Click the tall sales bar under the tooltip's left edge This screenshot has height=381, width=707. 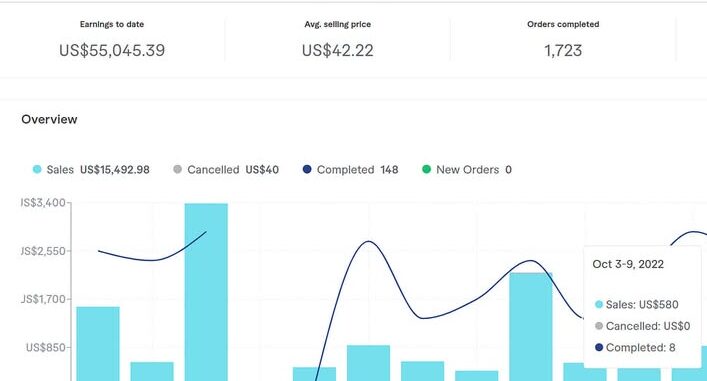pos(531,327)
